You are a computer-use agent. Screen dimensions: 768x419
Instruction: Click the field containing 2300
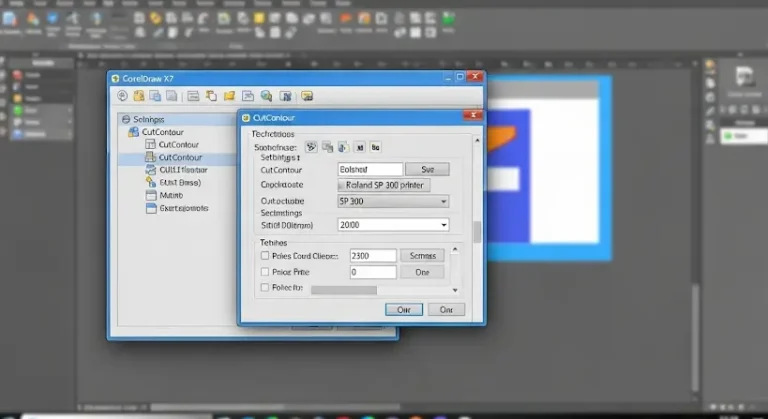[x=373, y=255]
